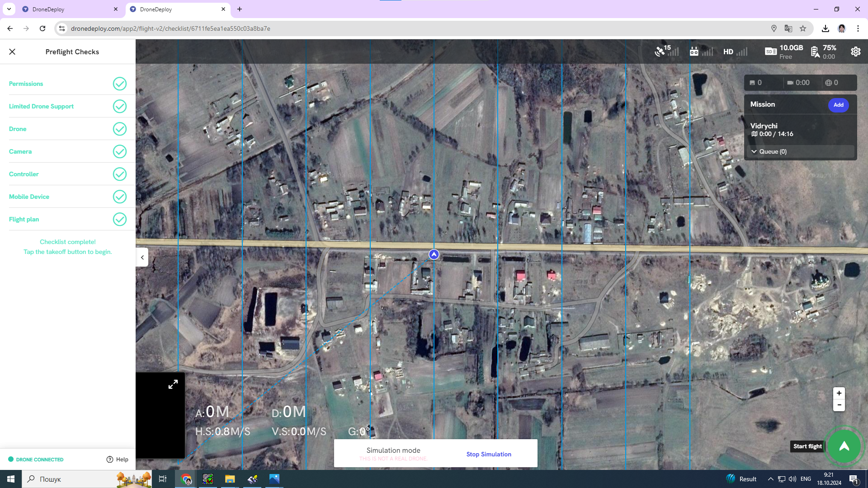Click the SD card storage icon
Image resolution: width=868 pixels, height=488 pixels.
(770, 52)
